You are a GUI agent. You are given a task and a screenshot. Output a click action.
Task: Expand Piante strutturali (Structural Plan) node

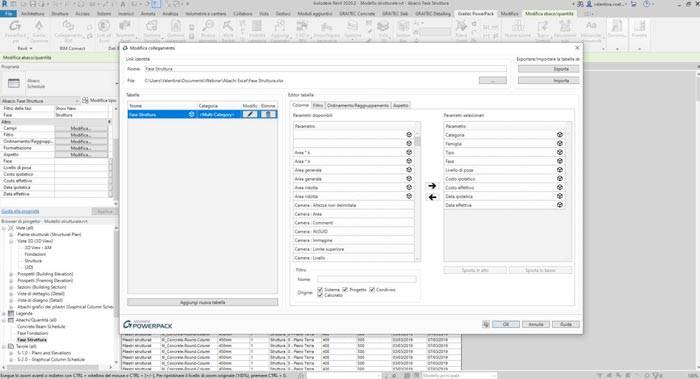pyautogui.click(x=11, y=234)
